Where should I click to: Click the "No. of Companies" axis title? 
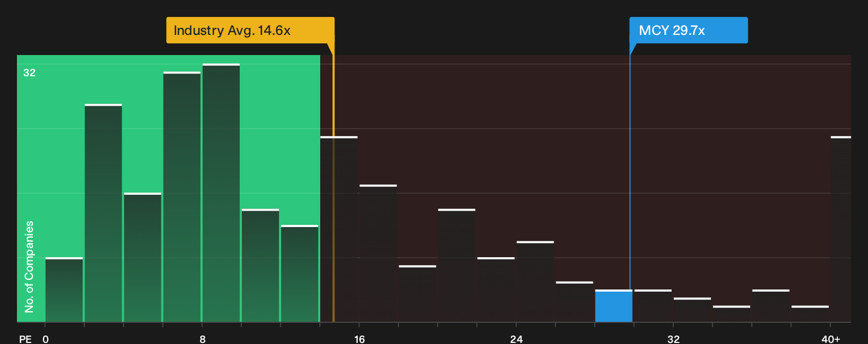29,267
